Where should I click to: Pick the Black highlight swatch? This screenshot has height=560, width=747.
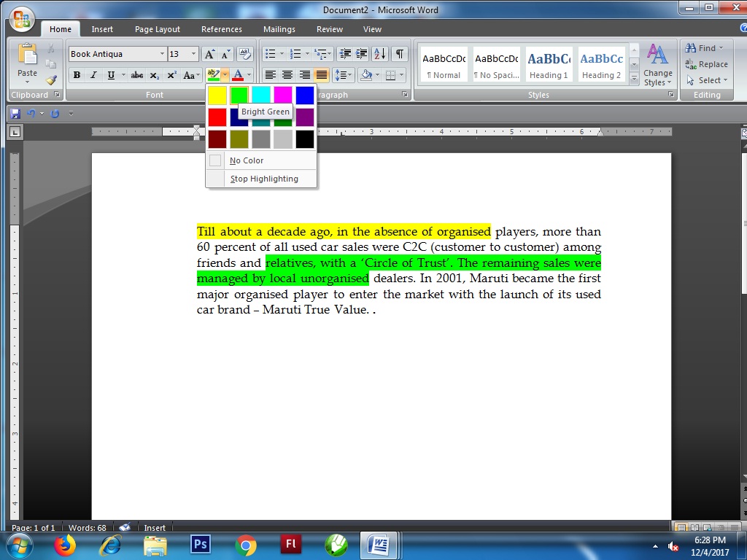305,139
